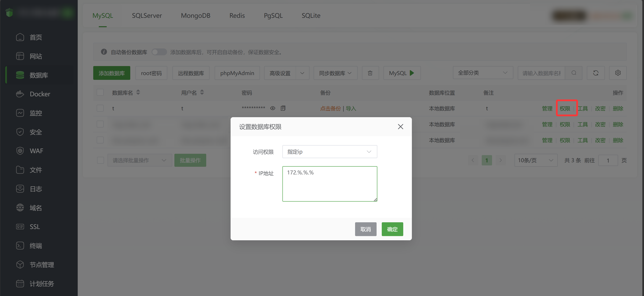The height and width of the screenshot is (296, 644).
Task: Open the database list settings gear
Action: [x=618, y=73]
